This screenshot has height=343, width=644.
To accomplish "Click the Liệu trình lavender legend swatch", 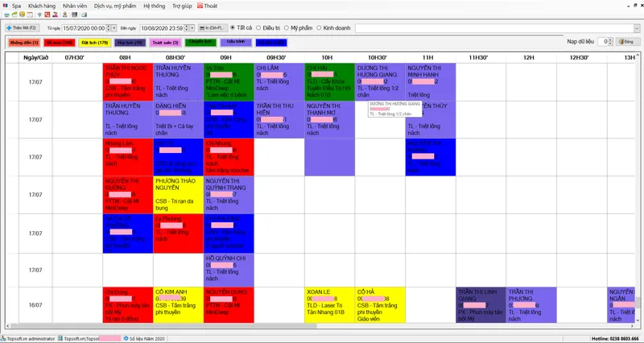I will click(236, 43).
